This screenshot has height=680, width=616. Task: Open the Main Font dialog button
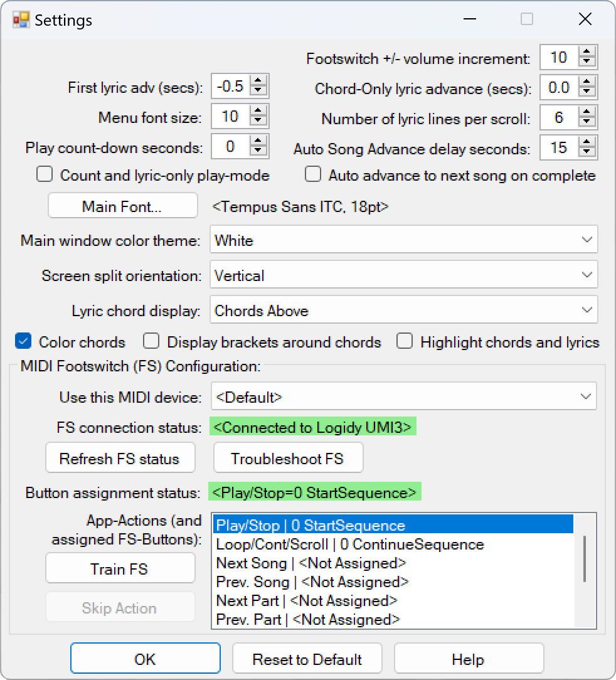tap(123, 206)
